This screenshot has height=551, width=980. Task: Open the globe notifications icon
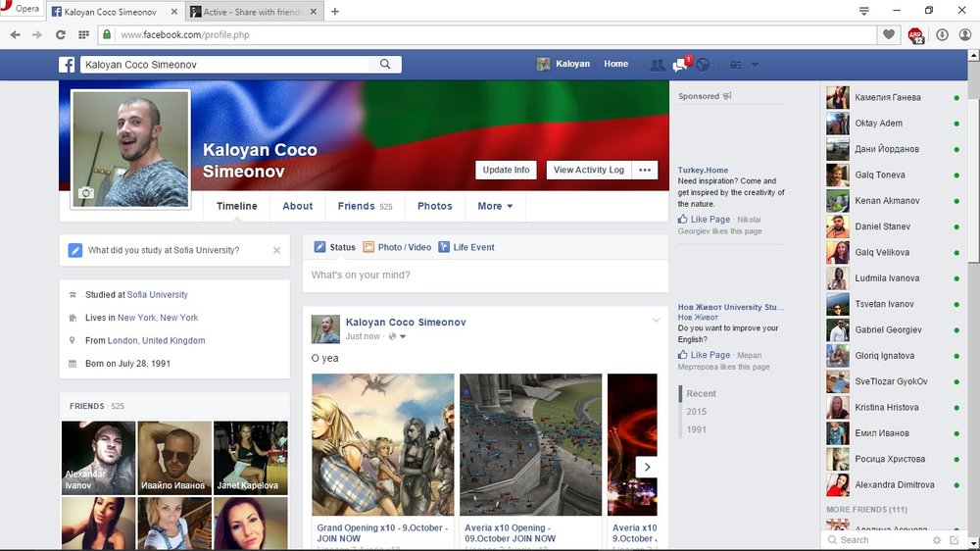pyautogui.click(x=703, y=65)
